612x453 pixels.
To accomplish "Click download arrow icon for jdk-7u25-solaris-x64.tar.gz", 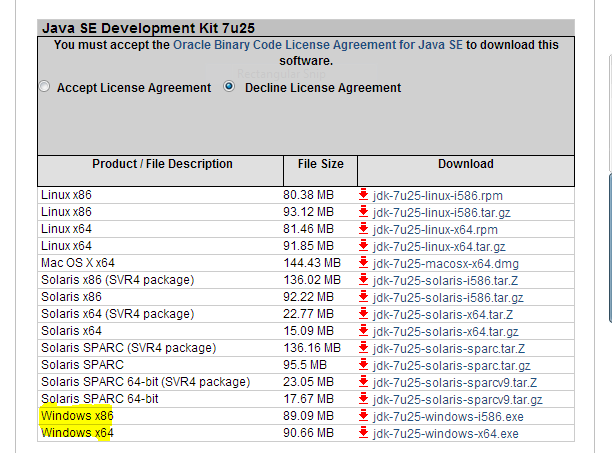I will tap(363, 330).
